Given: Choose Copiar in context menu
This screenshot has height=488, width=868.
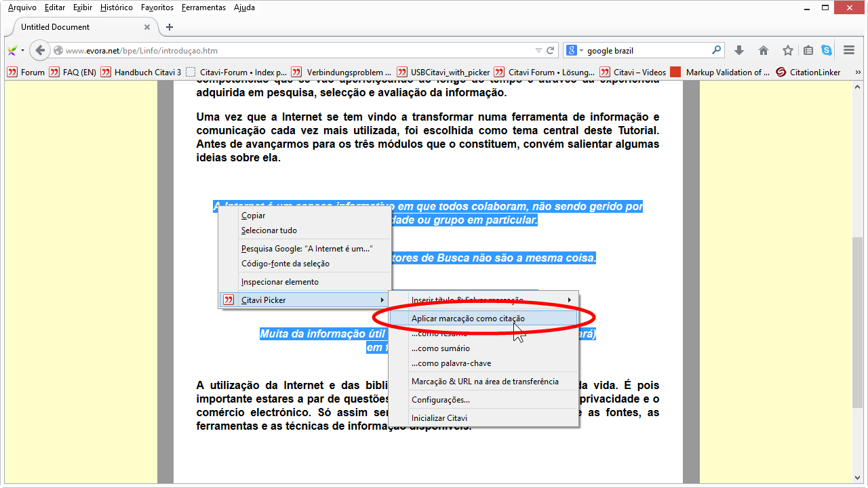Looking at the screenshot, I should pyautogui.click(x=305, y=216).
